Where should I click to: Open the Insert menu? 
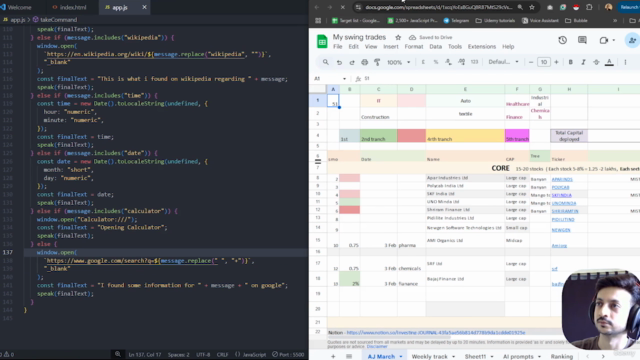pyautogui.click(x=391, y=47)
